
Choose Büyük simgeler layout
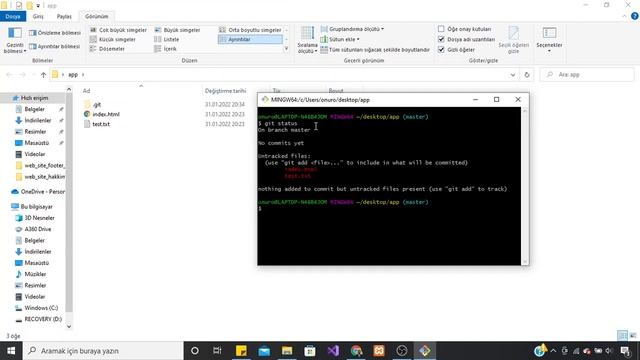[178, 30]
